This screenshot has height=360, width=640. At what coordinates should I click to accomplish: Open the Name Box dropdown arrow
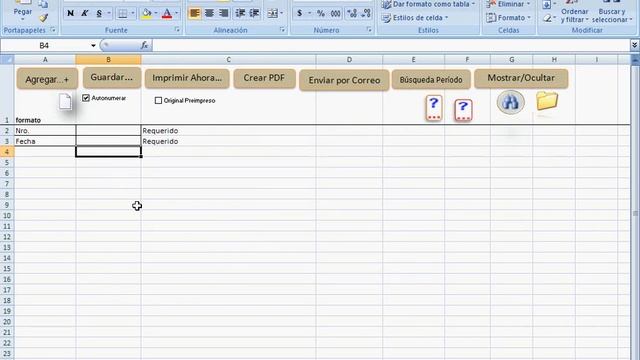coord(93,45)
